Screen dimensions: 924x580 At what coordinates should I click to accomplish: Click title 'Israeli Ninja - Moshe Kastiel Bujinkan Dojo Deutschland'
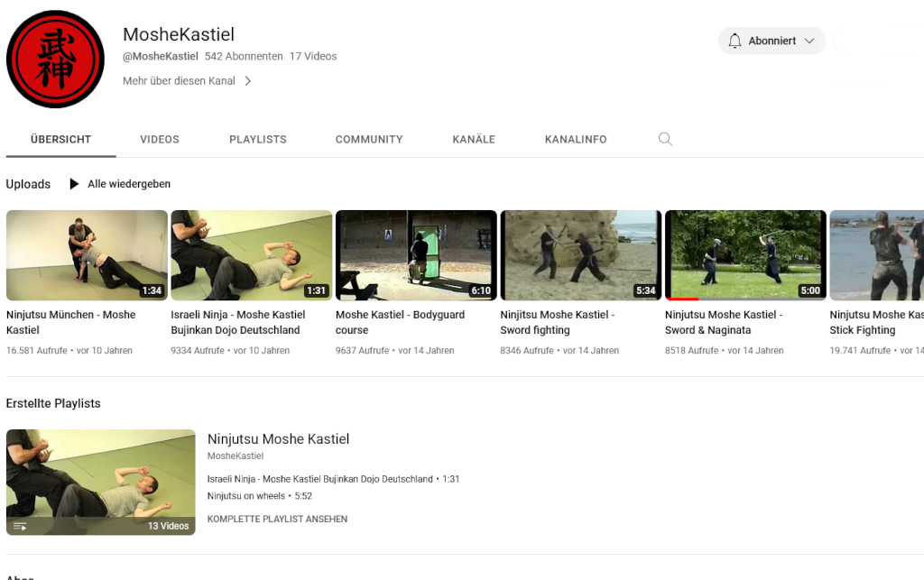point(238,322)
